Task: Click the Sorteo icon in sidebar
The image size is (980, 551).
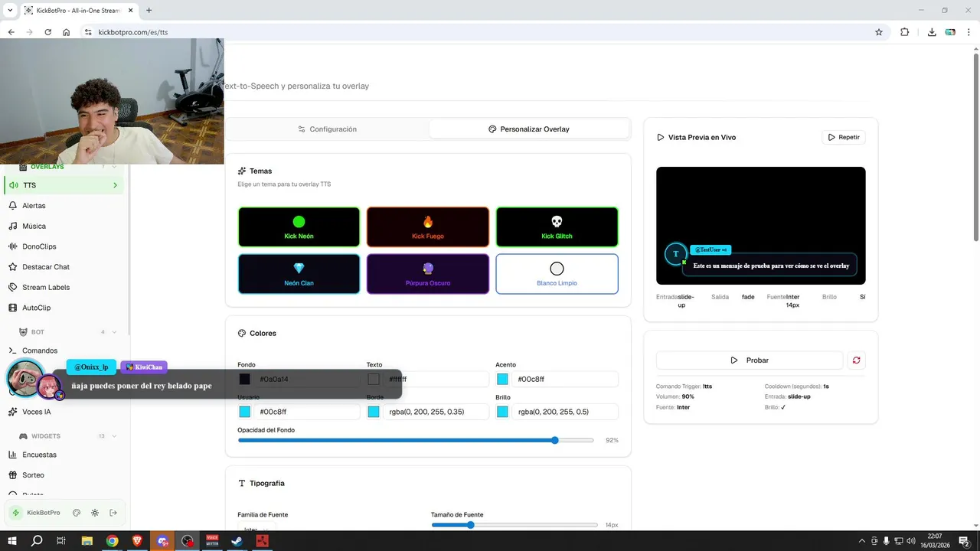Action: [13, 475]
